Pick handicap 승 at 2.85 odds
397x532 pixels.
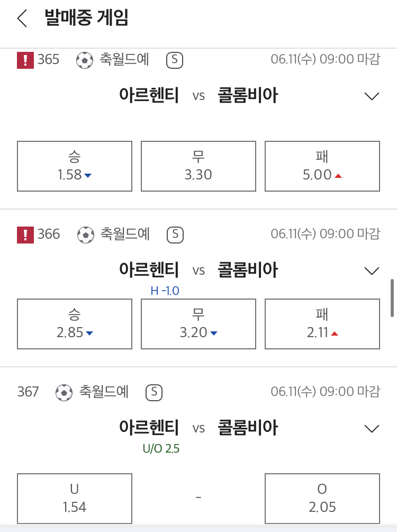coord(75,324)
